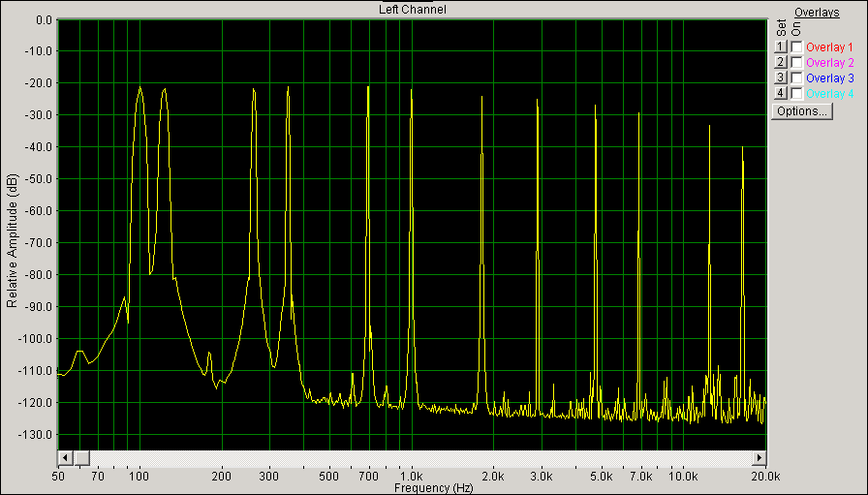This screenshot has height=495, width=868.
Task: Click the red Overlay 1 label
Action: coord(829,47)
